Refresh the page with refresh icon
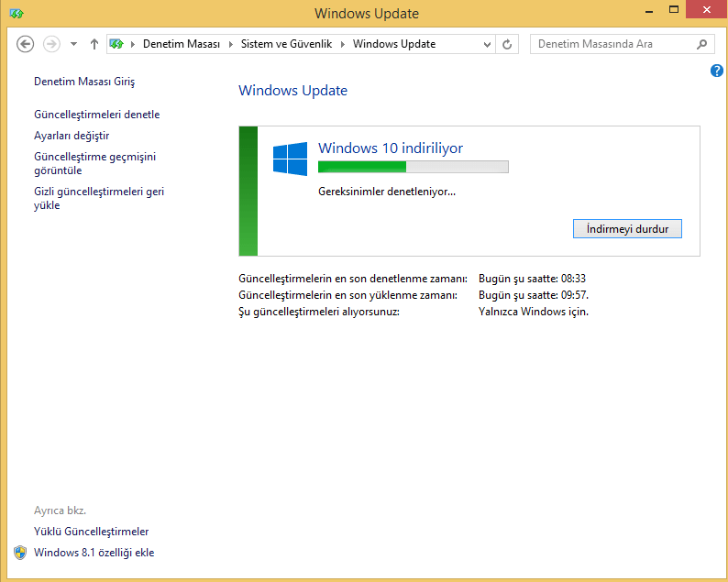 507,45
